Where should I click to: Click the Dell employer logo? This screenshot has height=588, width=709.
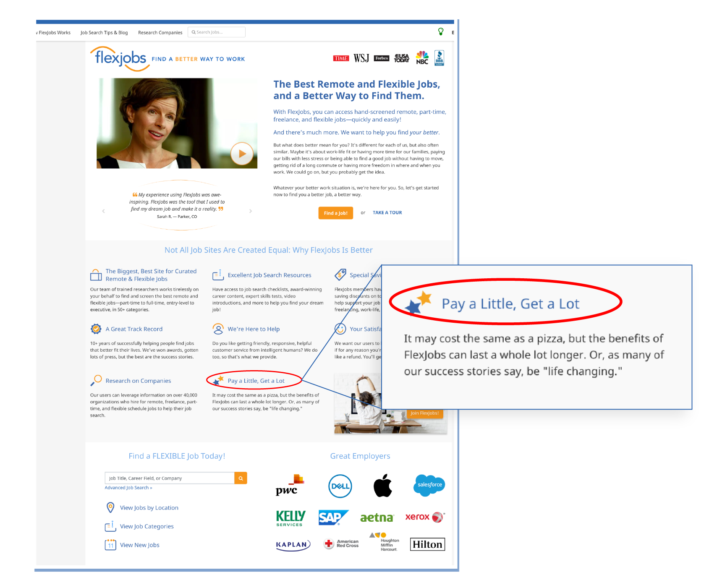point(340,486)
